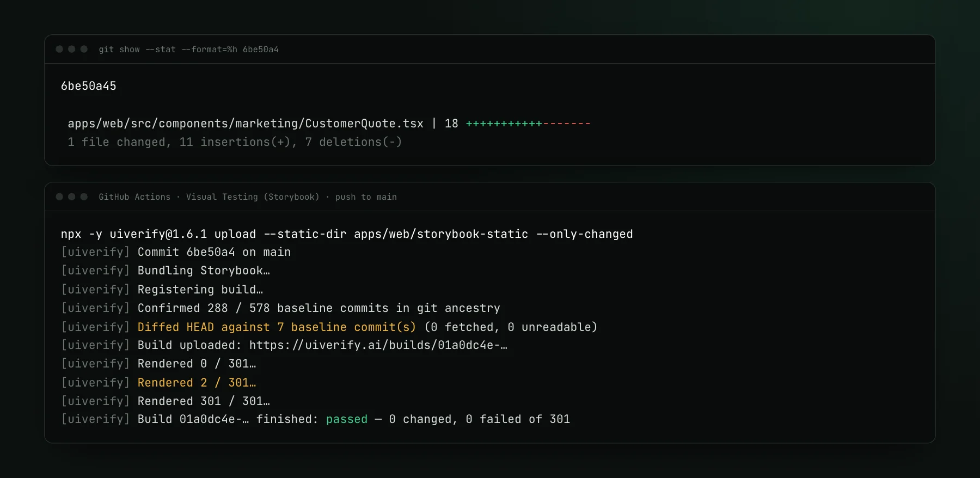
Task: Click the green 'passed' status word
Action: coord(347,419)
